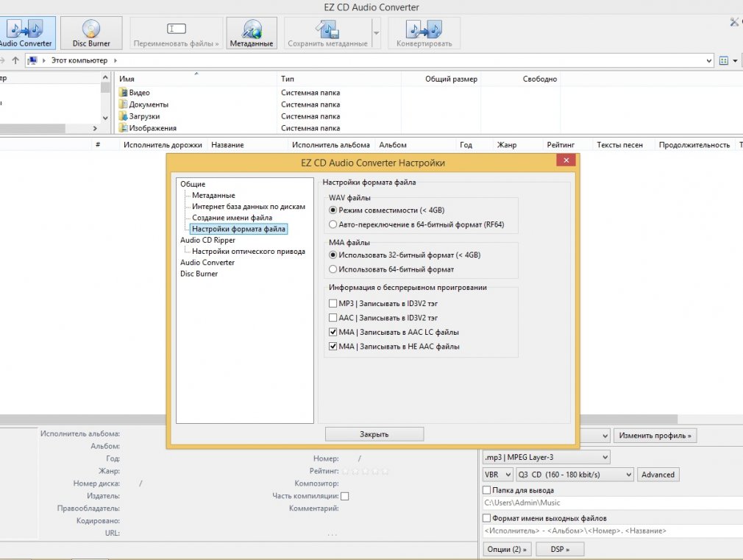Open the profile dropdown beside Изменить профиль
743x560 pixels.
pyautogui.click(x=605, y=436)
